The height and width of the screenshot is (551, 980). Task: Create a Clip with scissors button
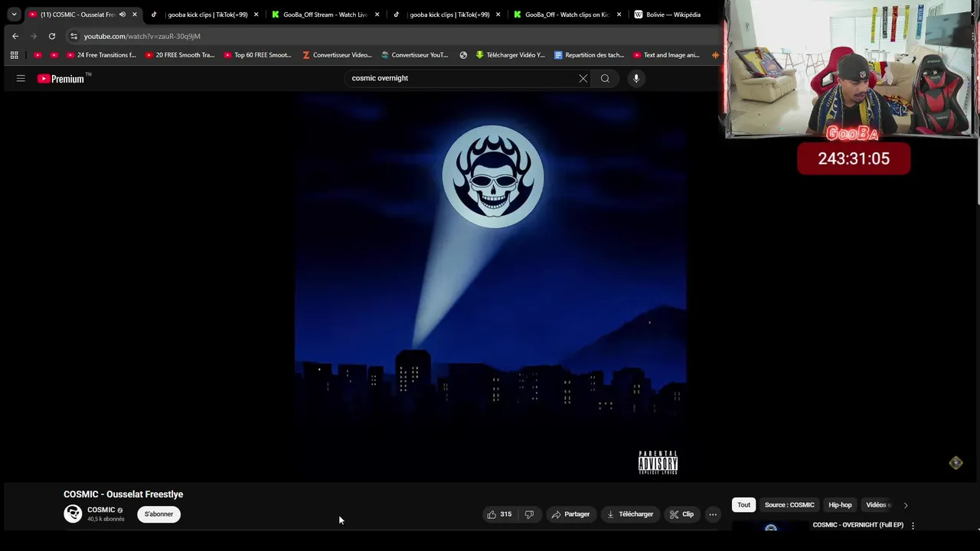(681, 514)
